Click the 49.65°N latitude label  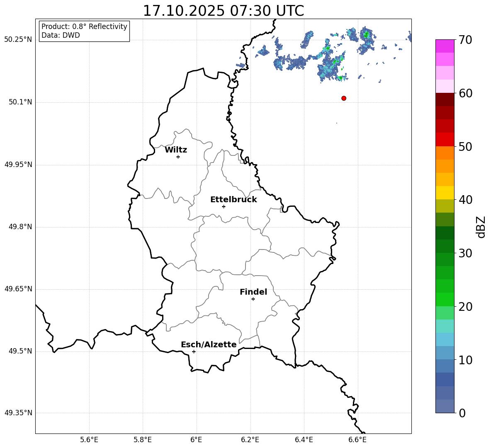point(18,289)
